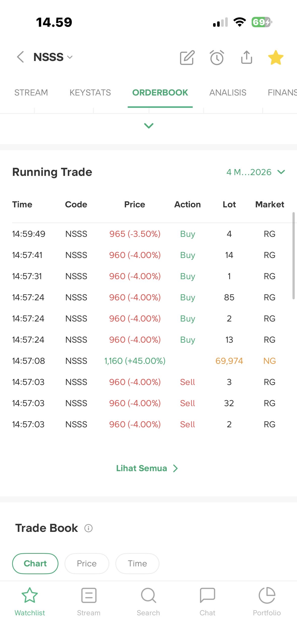Switch to the KEYSTATS tab
Screen dimensions: 297x644
pyautogui.click(x=90, y=92)
